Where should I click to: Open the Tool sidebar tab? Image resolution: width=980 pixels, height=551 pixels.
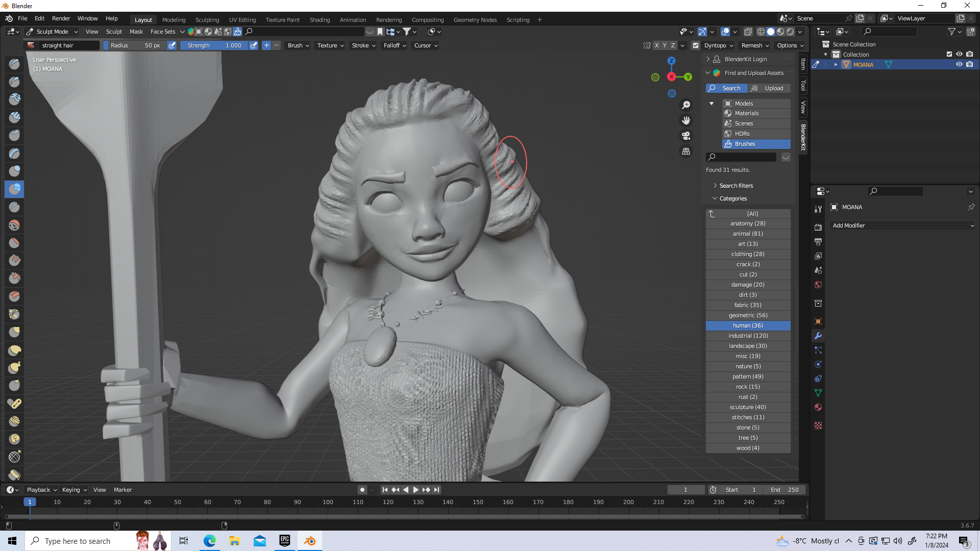pos(803,85)
